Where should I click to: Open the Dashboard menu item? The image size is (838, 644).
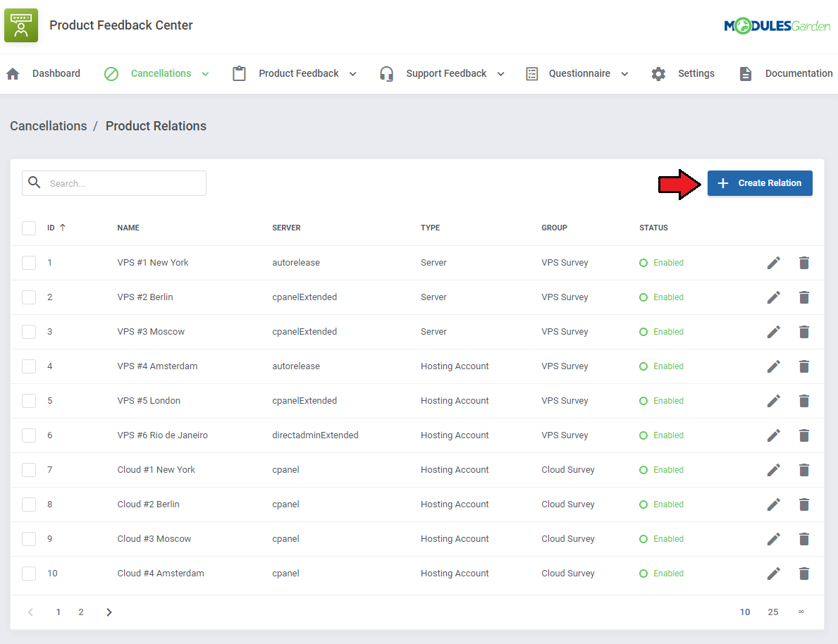(x=56, y=74)
